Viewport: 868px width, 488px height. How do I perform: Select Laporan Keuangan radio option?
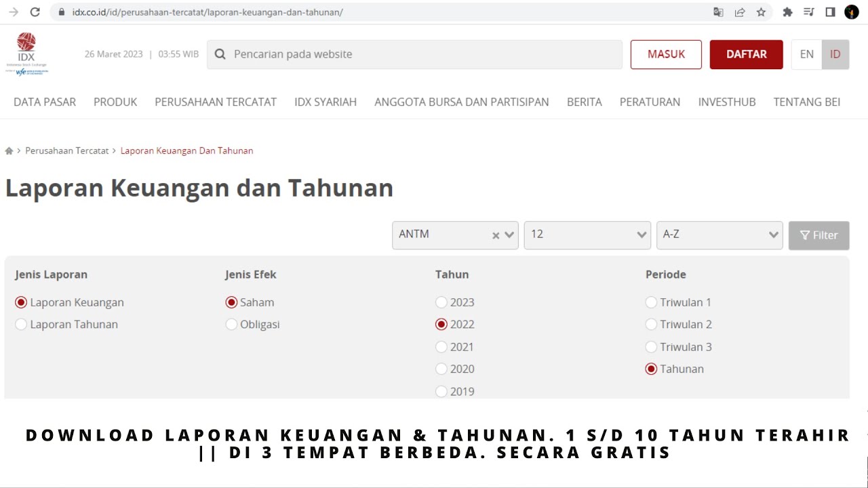pos(21,302)
